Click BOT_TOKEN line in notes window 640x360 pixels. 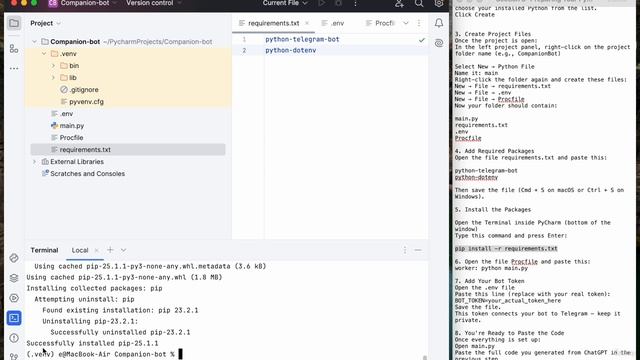(508, 300)
